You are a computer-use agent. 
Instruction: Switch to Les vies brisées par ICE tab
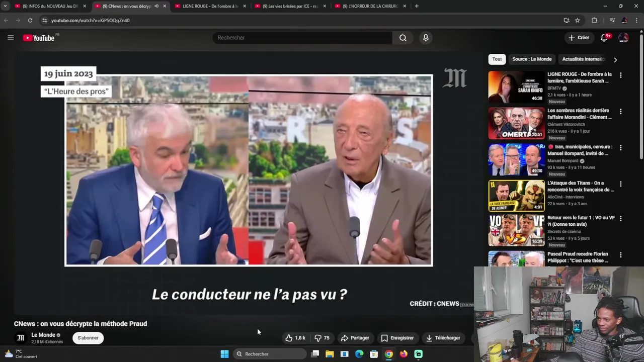click(x=289, y=6)
